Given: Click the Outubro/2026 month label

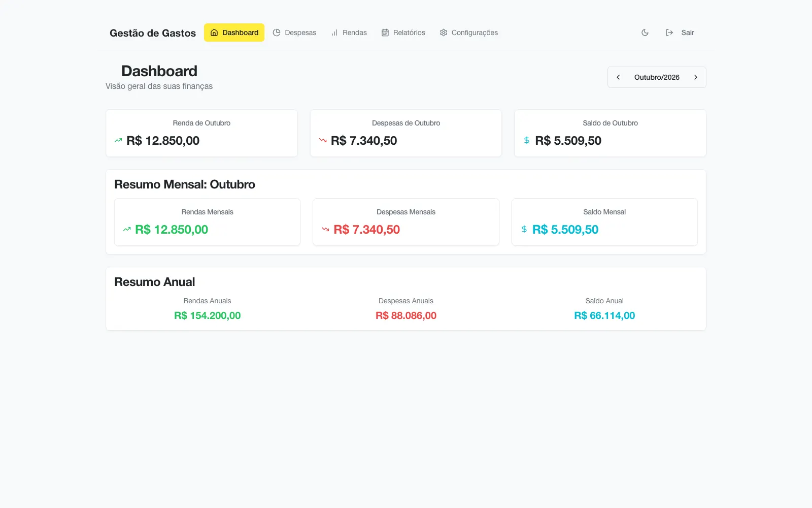Looking at the screenshot, I should pos(657,77).
